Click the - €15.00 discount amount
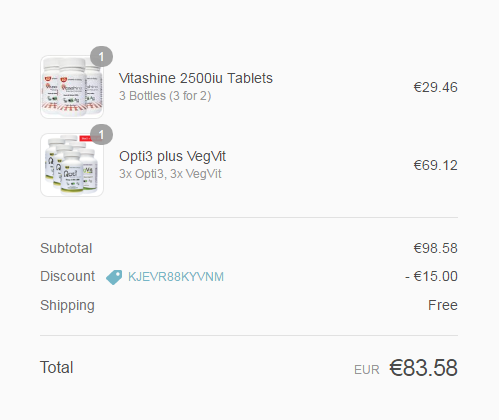This screenshot has width=499, height=420. click(x=431, y=276)
